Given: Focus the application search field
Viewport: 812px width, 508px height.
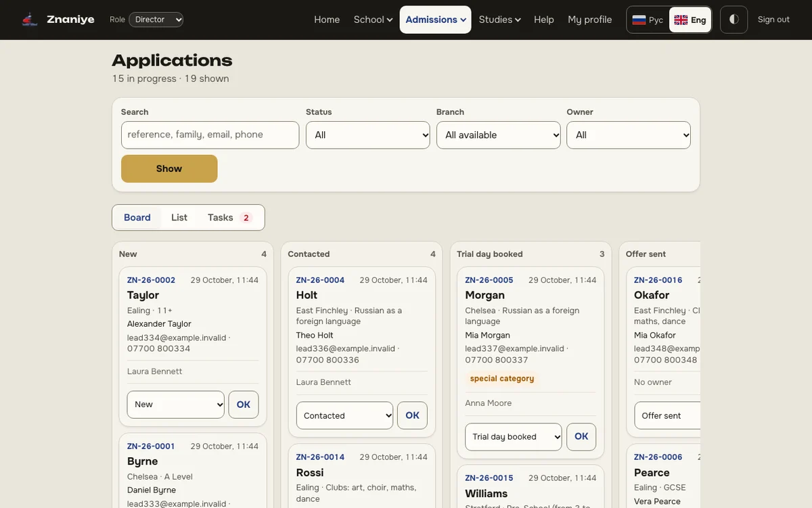Looking at the screenshot, I should (x=210, y=135).
